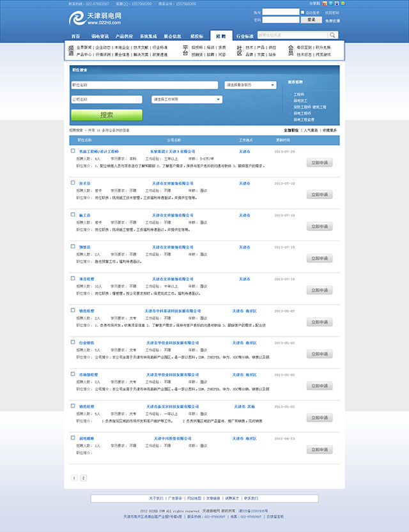Click the green share icon at top right
Image resolution: width=409 pixels, height=532 pixels.
point(330,3)
